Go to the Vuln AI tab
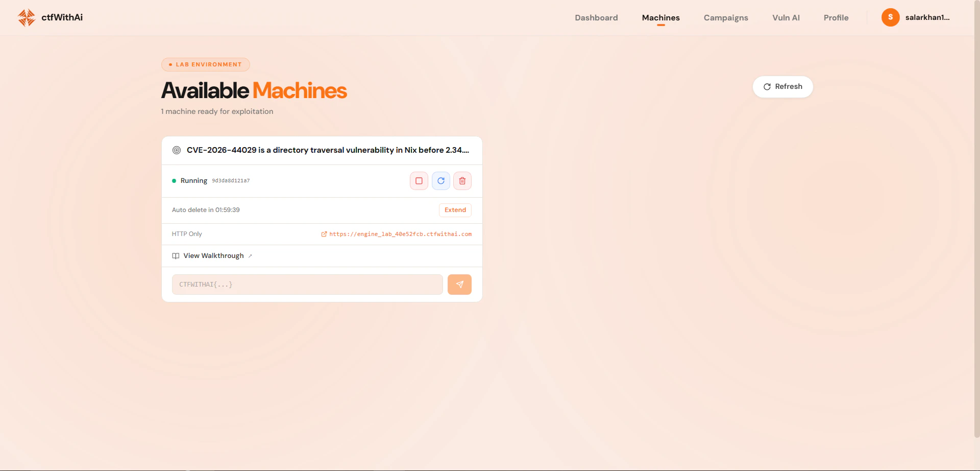Image resolution: width=980 pixels, height=471 pixels. (786, 17)
